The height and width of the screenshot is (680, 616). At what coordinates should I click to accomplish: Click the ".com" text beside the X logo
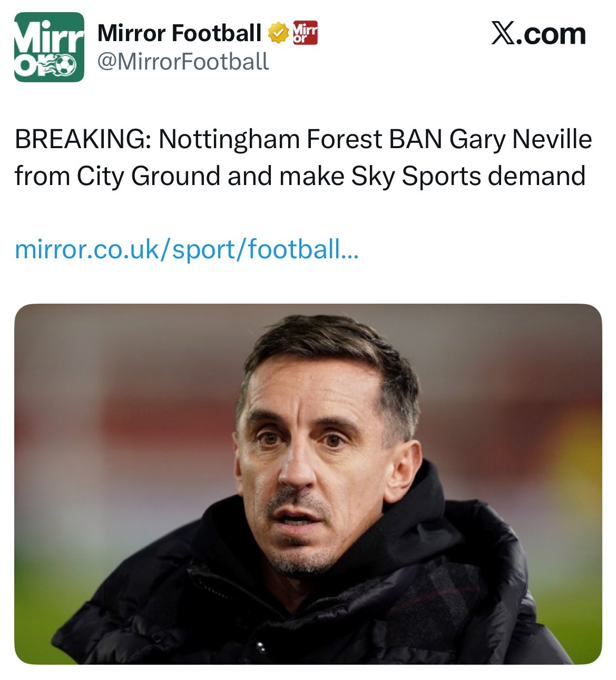[553, 34]
